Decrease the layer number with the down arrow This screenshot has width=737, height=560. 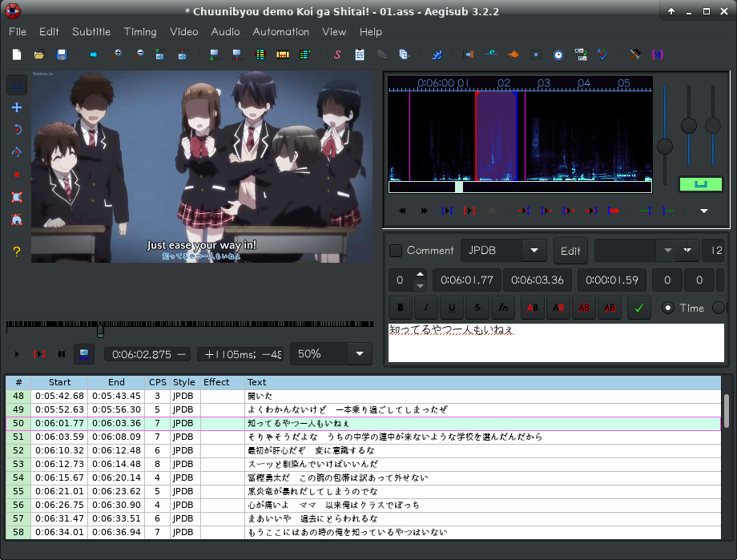pos(421,285)
